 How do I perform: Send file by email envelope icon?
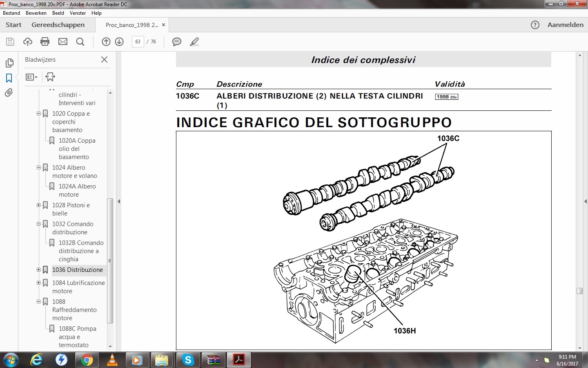pyautogui.click(x=63, y=42)
